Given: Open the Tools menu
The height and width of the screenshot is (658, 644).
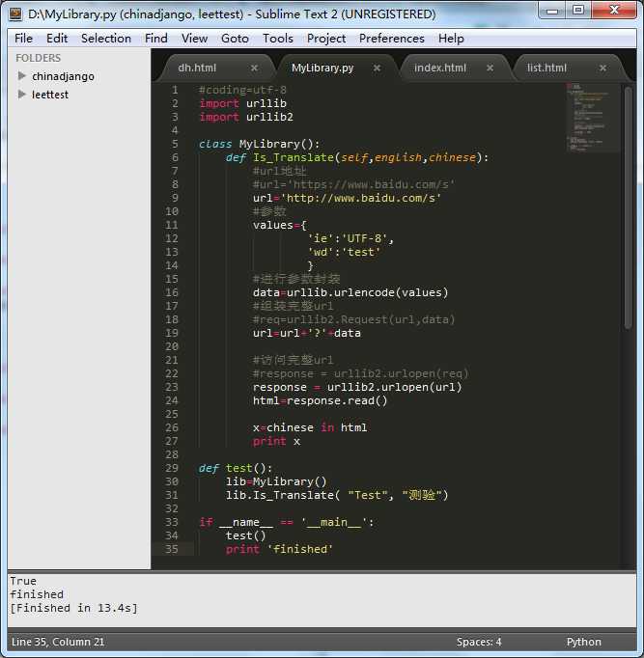Looking at the screenshot, I should [x=277, y=39].
